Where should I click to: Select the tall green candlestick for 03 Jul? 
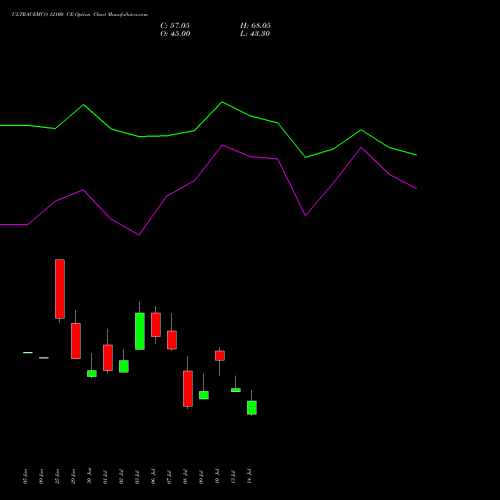tap(140, 331)
